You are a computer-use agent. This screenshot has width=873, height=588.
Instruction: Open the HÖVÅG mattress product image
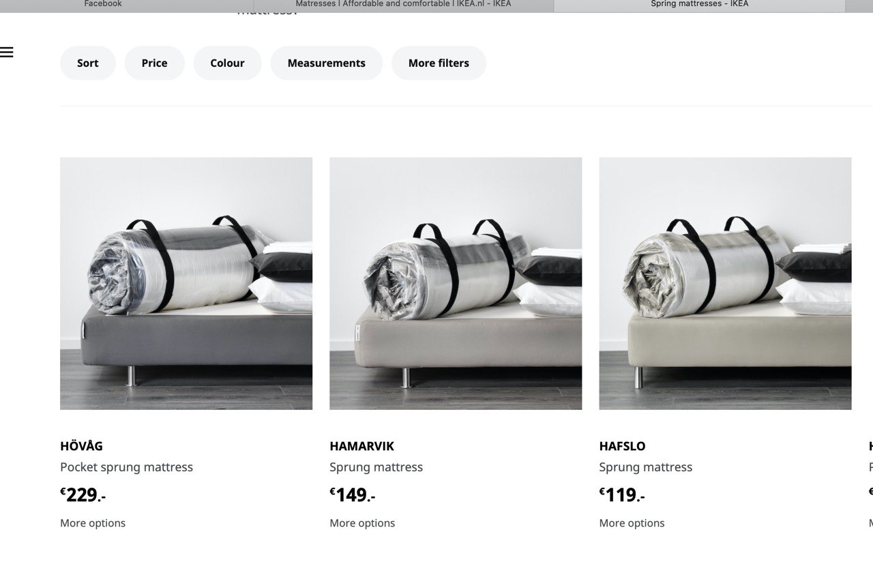click(x=186, y=283)
